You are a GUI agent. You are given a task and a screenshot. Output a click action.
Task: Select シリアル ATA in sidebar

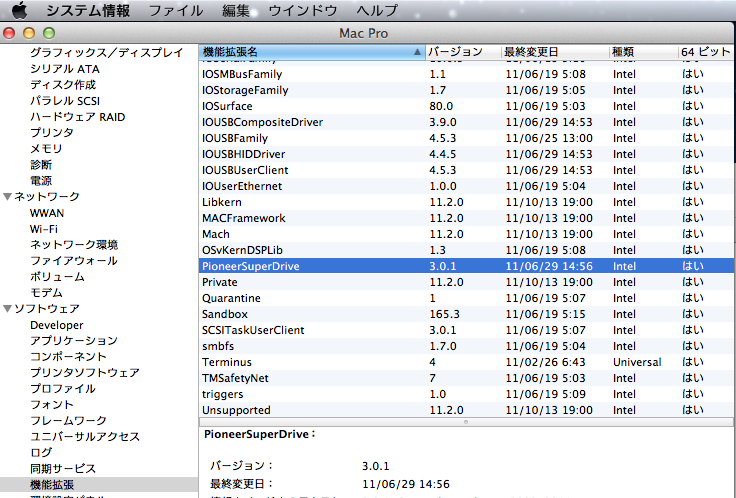(x=65, y=69)
